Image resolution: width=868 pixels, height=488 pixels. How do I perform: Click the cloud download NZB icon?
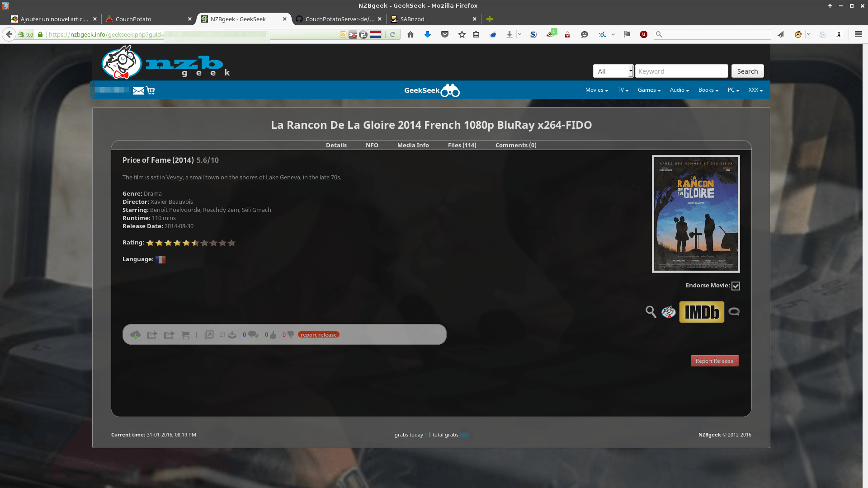pyautogui.click(x=135, y=335)
